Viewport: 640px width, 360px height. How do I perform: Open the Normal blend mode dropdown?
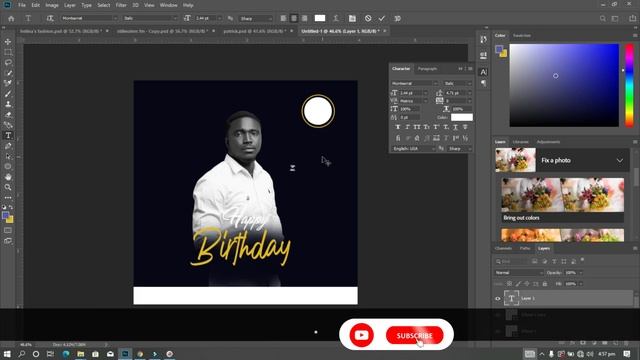click(x=519, y=272)
